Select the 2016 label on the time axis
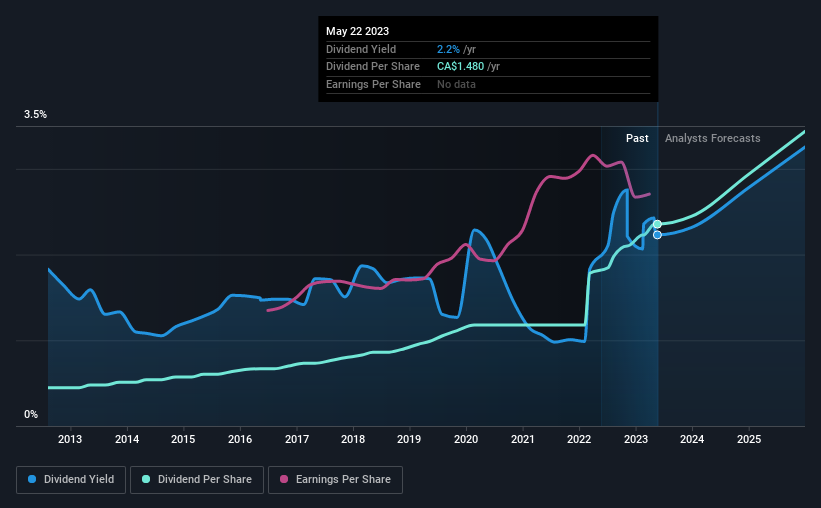Image resolution: width=821 pixels, height=508 pixels. click(x=240, y=439)
